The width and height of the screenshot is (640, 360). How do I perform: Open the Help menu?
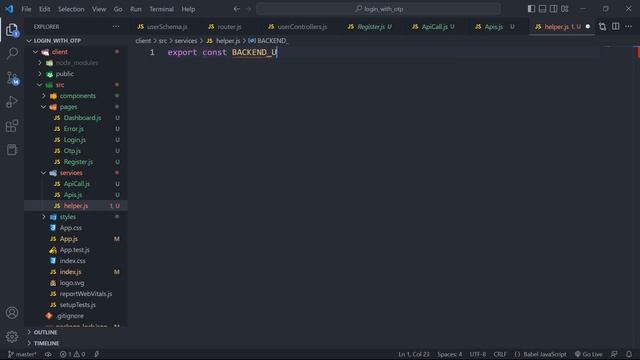coord(188,9)
